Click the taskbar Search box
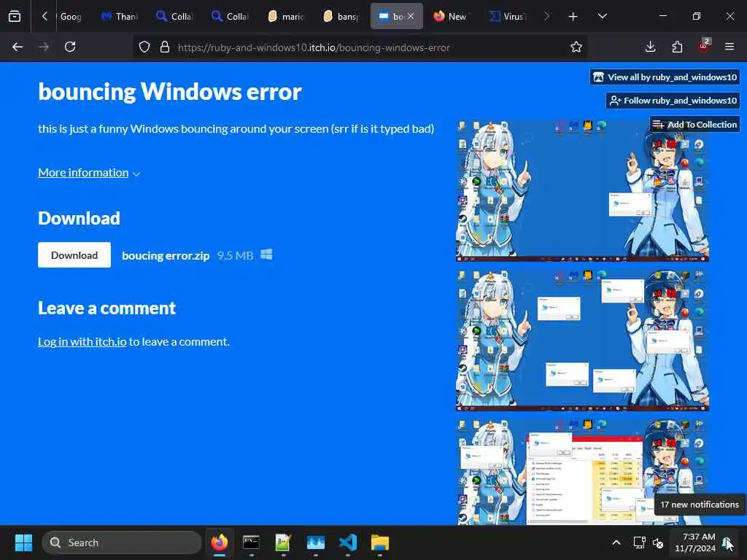 coord(122,542)
